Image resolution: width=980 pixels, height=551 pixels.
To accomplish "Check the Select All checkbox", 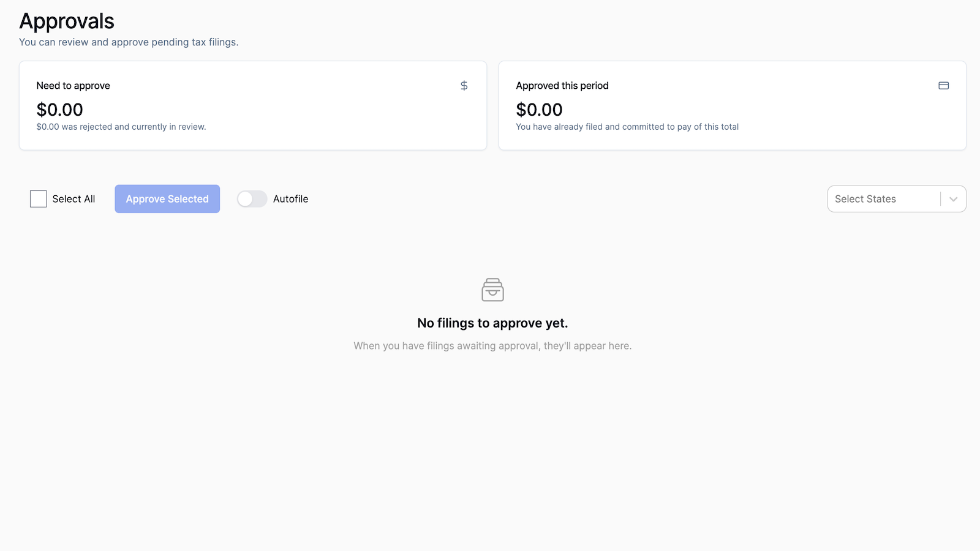I will tap(39, 199).
